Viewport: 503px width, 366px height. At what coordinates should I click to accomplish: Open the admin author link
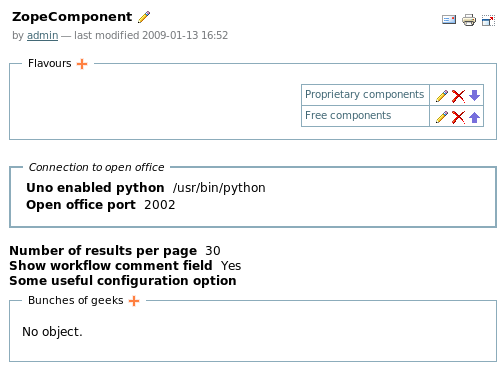pyautogui.click(x=42, y=35)
